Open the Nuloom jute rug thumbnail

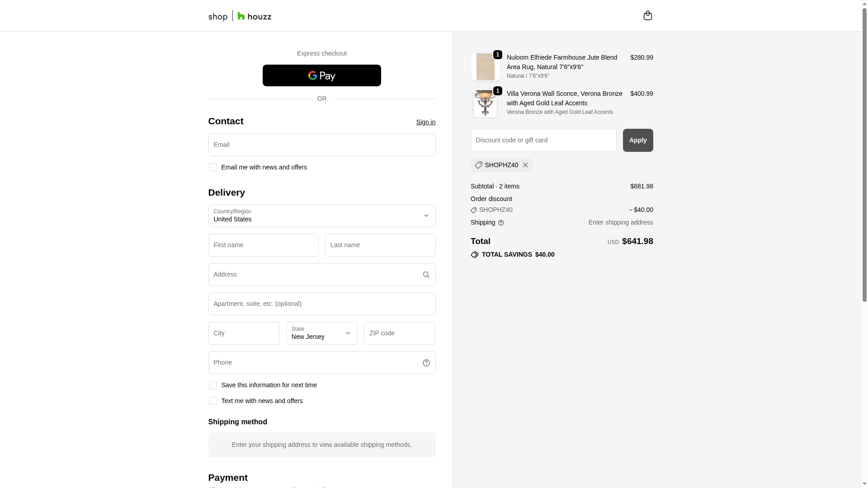point(485,67)
